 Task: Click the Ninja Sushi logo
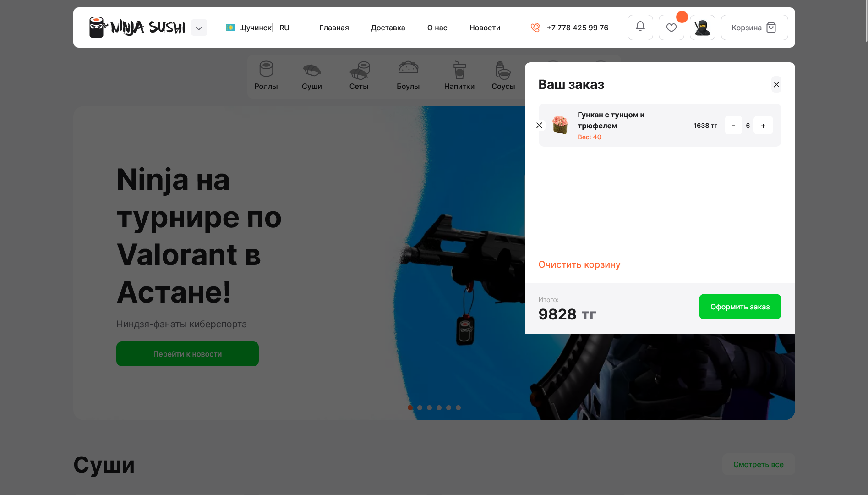pos(137,27)
